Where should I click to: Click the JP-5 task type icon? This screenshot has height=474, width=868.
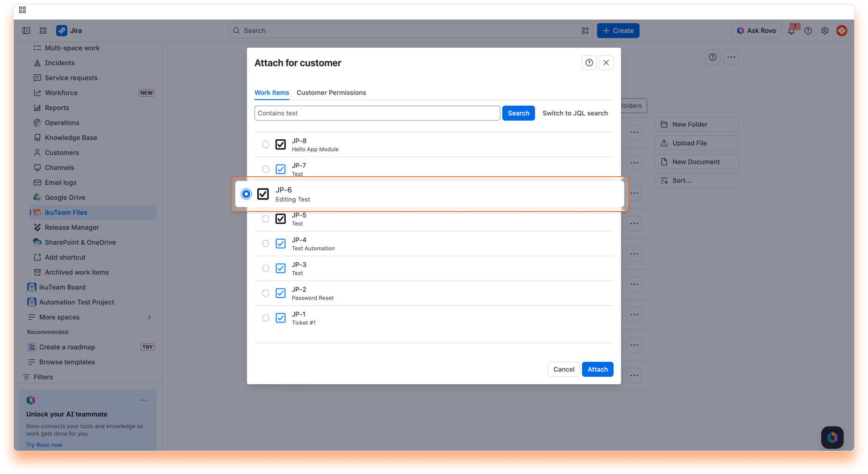281,219
